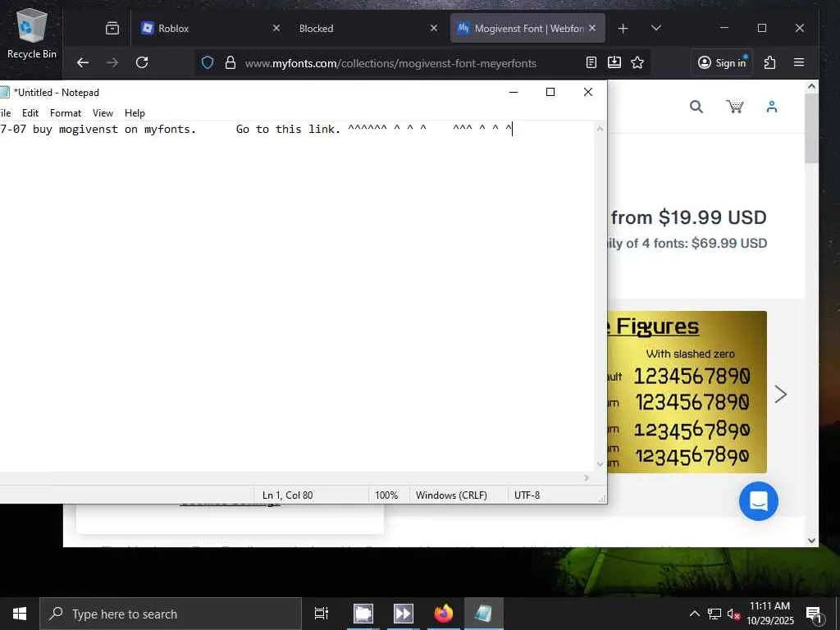Bookmark this page with star icon
840x630 pixels.
[637, 62]
